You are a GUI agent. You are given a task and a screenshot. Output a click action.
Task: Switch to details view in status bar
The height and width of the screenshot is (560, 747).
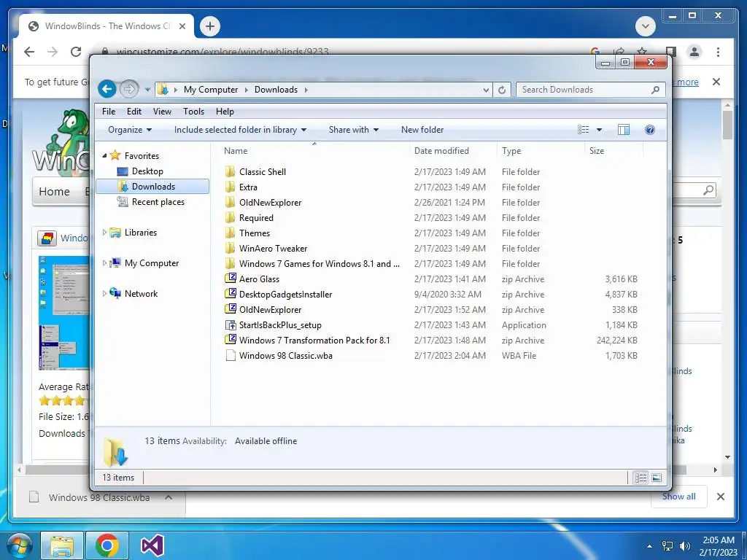(x=640, y=478)
